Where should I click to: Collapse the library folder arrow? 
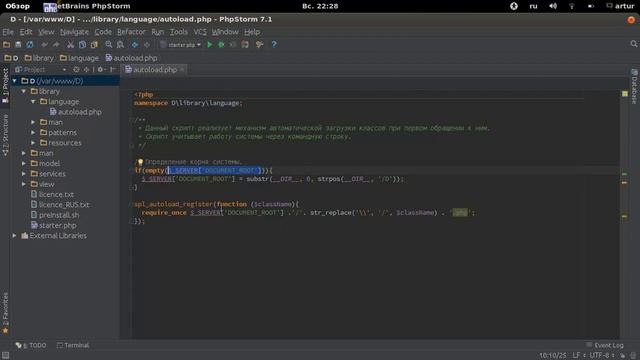click(x=24, y=91)
